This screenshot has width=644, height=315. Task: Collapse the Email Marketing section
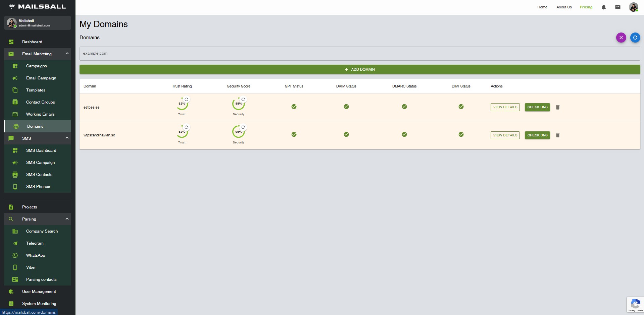[x=67, y=54]
